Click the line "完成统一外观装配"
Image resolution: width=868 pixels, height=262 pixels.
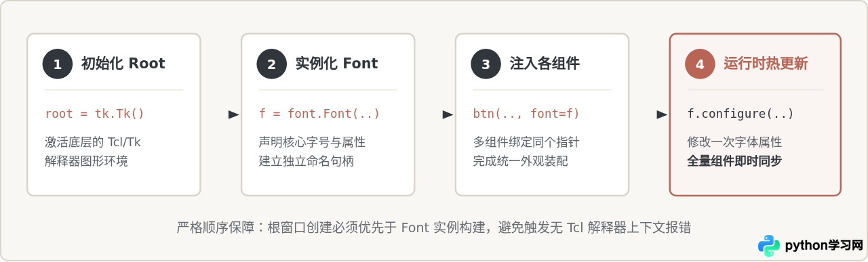pyautogui.click(x=521, y=161)
